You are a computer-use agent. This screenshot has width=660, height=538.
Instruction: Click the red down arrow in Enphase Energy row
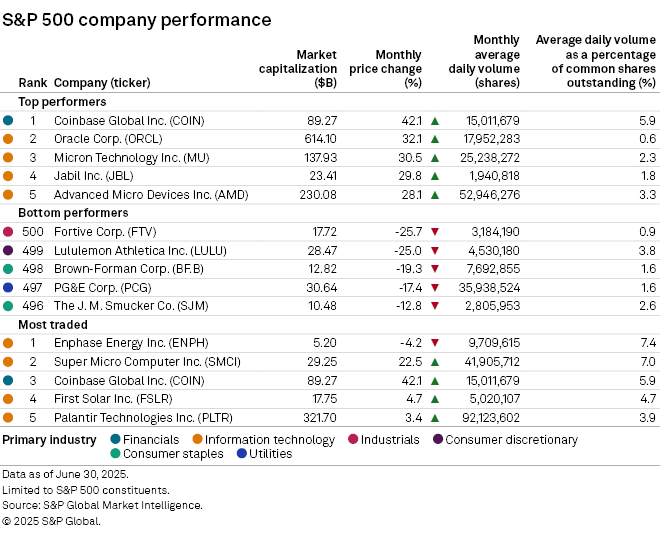pyautogui.click(x=435, y=342)
